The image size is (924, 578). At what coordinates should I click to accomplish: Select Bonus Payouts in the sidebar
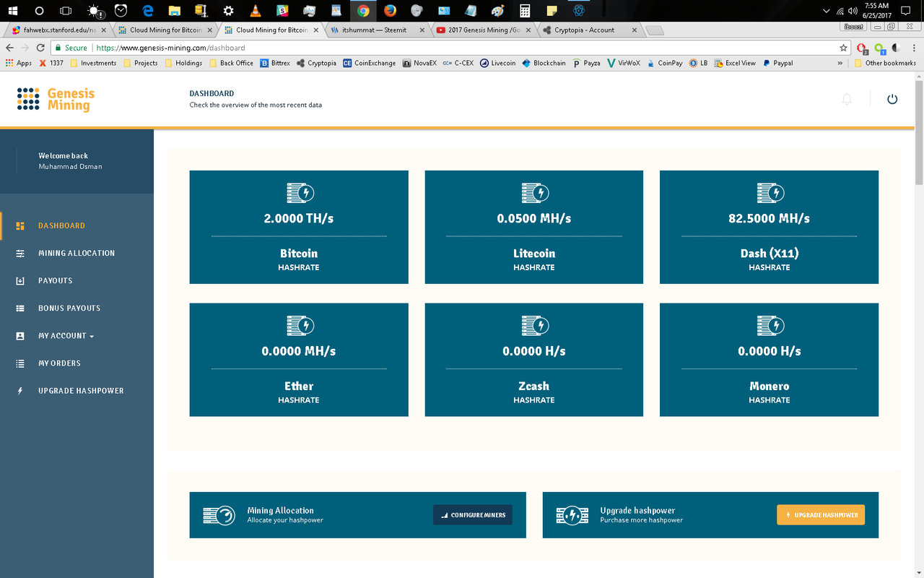pos(69,308)
